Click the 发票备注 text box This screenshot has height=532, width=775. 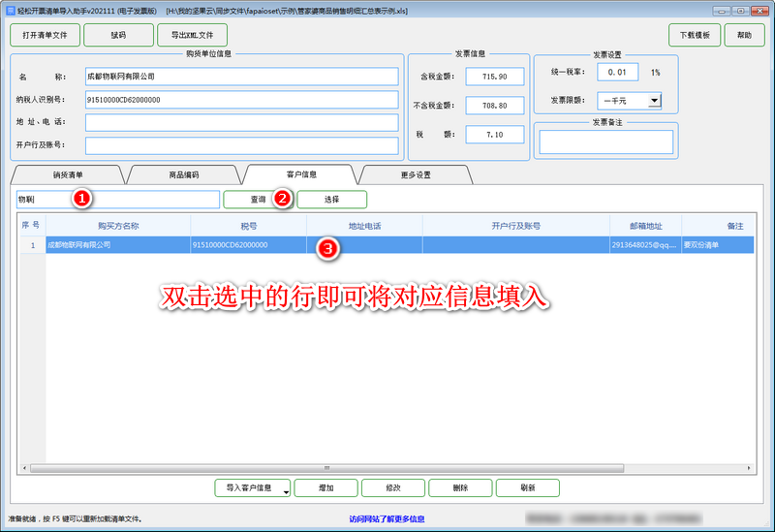(606, 141)
